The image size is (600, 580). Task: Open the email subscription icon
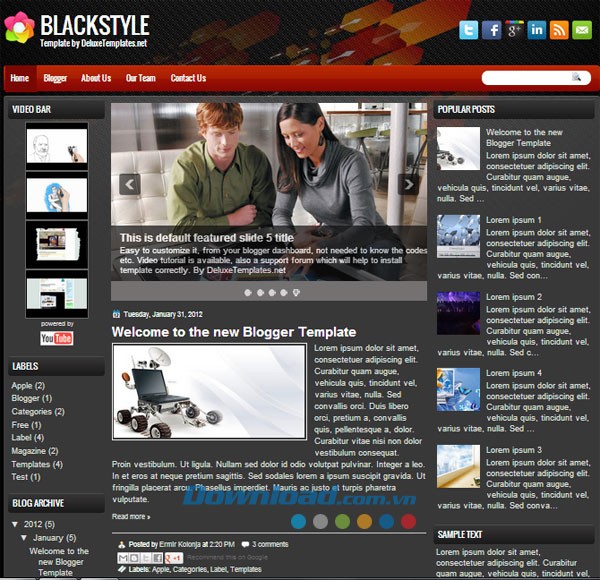582,30
